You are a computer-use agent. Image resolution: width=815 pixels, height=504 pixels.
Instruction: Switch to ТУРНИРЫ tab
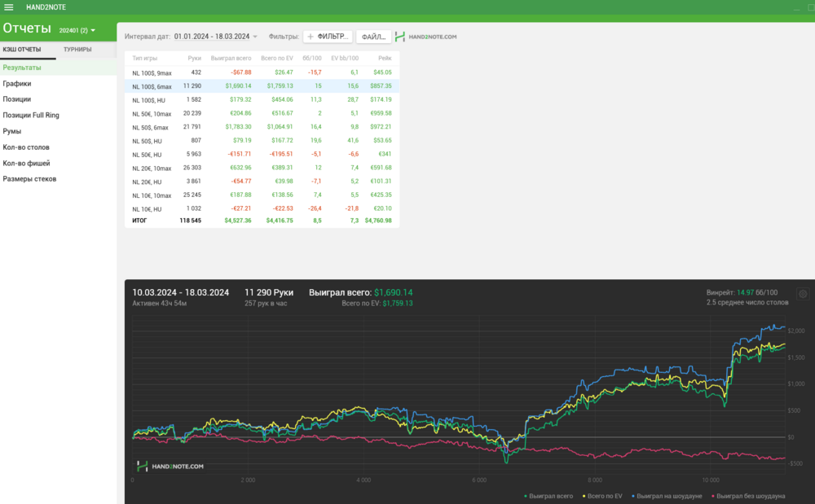(x=77, y=50)
